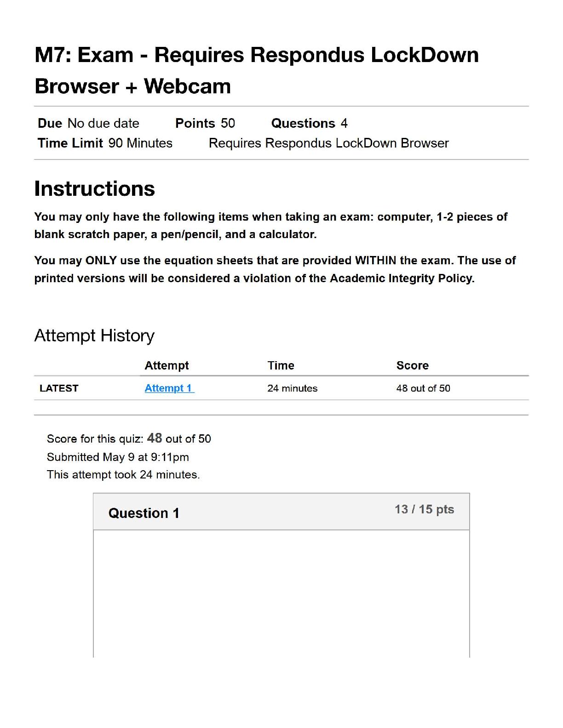Click the Points 50 label
Image resolution: width=563 pixels, height=728 pixels.
pos(205,123)
